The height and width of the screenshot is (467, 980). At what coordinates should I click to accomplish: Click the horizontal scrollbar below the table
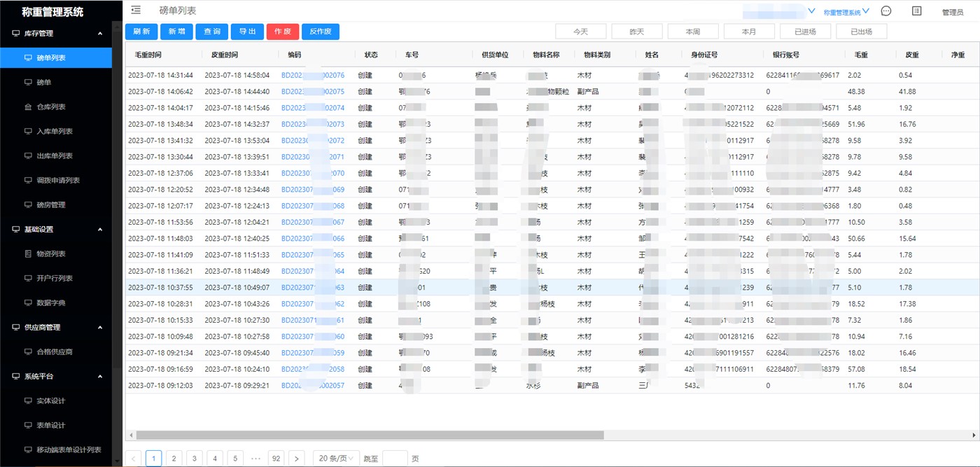coord(364,435)
